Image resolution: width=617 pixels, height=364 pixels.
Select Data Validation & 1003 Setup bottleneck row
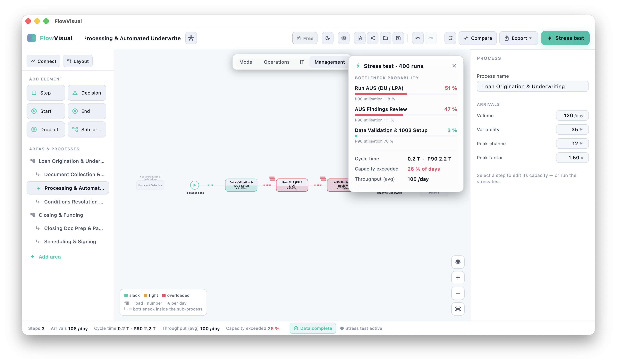[406, 136]
